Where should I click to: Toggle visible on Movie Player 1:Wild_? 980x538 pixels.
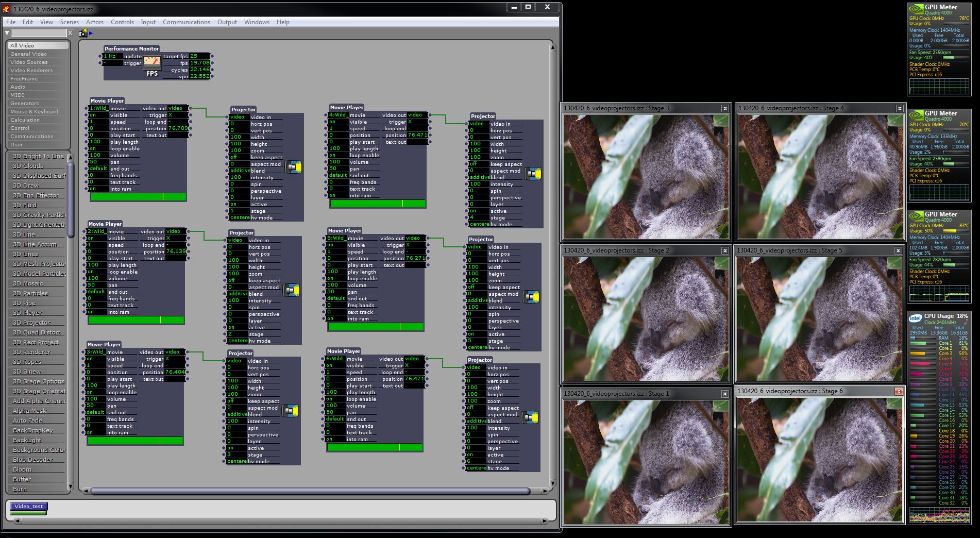(98, 115)
